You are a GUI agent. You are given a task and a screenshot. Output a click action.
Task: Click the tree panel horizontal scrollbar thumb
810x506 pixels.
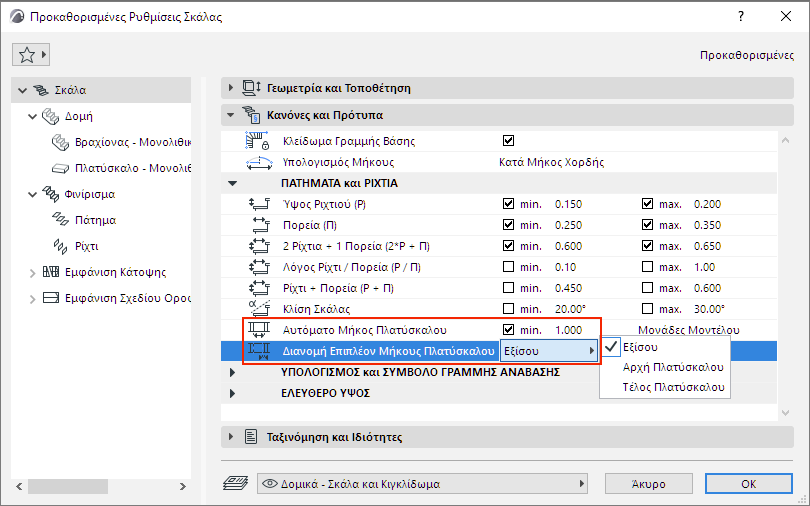[68, 486]
